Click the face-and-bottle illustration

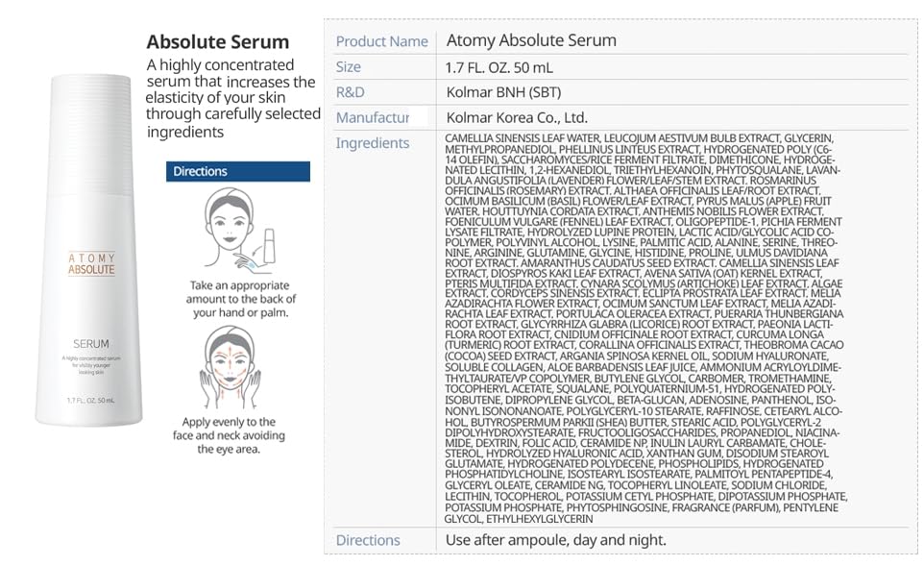pos(238,230)
